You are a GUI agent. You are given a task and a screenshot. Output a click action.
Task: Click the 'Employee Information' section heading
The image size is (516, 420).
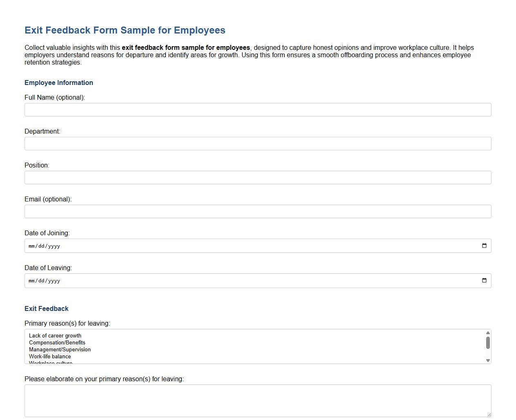[x=58, y=83]
